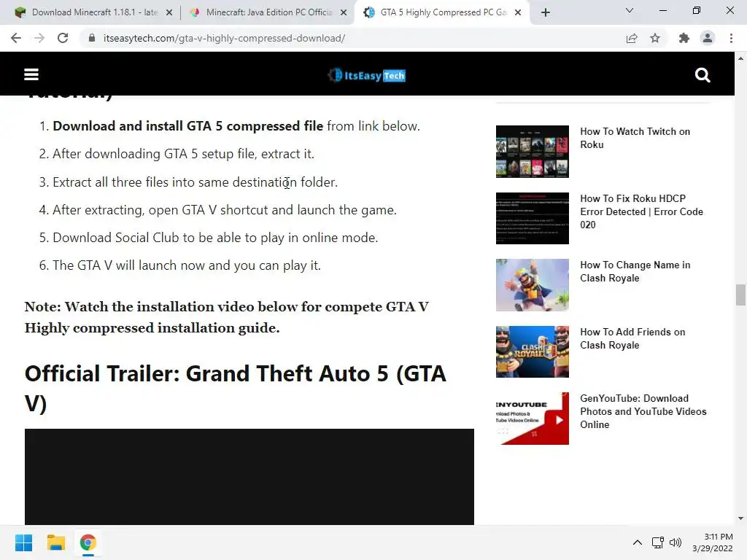Open the How To Watch Twitch on Roku link
The image size is (747, 560).
pyautogui.click(x=635, y=138)
